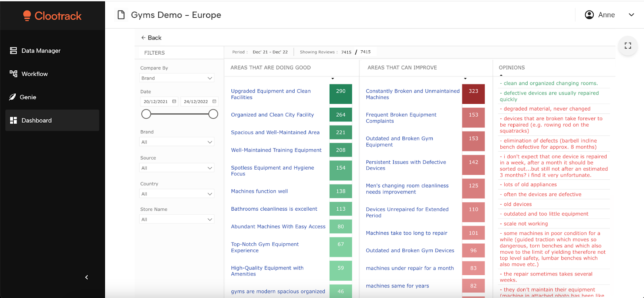Open Machines take too long to repair

[407, 233]
